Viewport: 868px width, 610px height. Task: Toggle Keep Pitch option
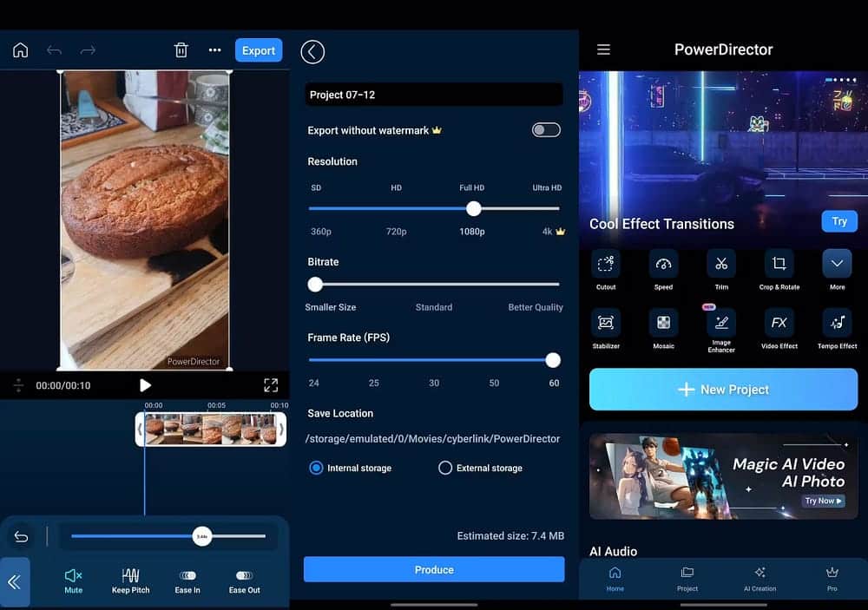[x=131, y=581]
